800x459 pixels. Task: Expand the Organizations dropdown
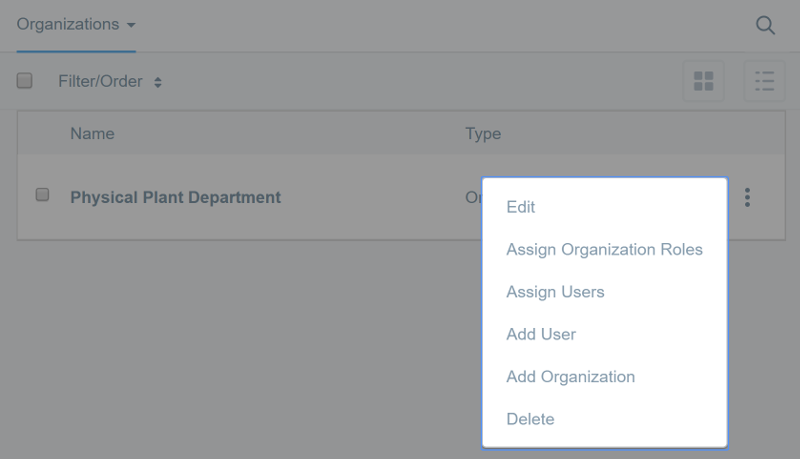click(x=76, y=24)
